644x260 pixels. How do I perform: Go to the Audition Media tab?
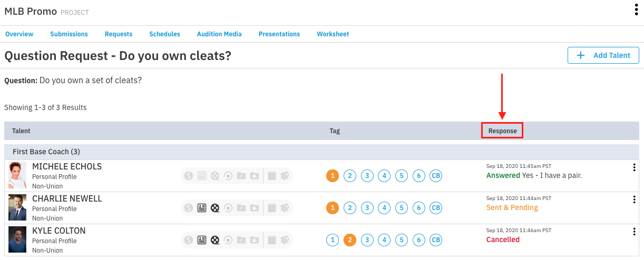tap(219, 34)
